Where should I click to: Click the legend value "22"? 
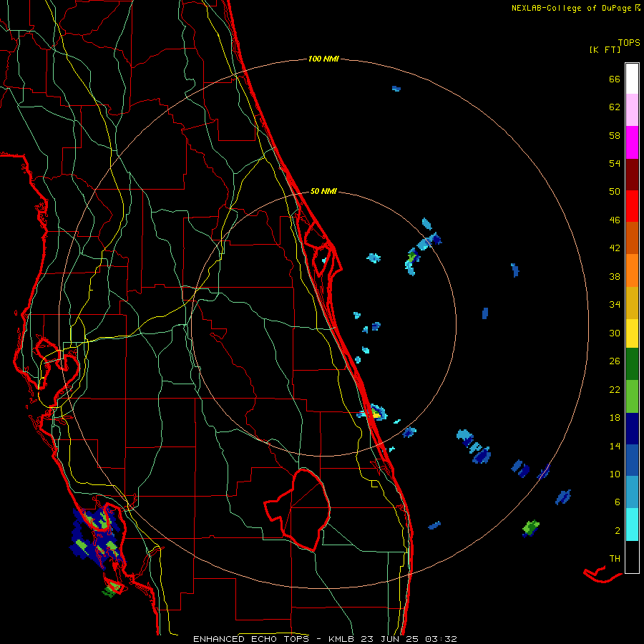point(615,389)
